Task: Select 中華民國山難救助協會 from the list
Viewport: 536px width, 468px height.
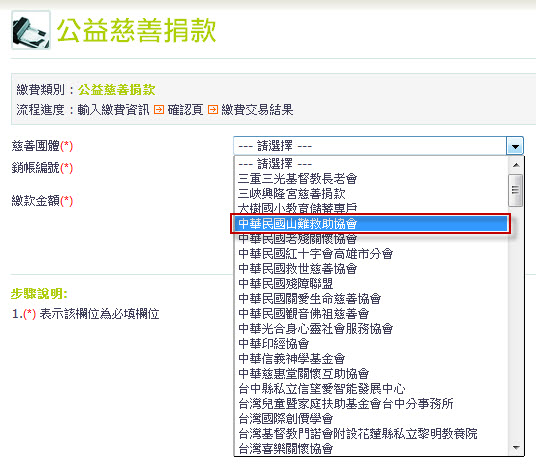Action: [x=371, y=224]
